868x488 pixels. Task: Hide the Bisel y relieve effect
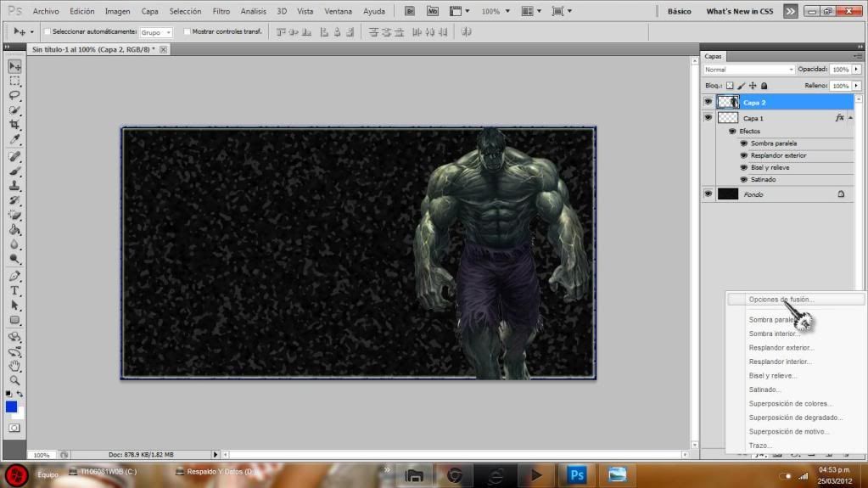[744, 168]
